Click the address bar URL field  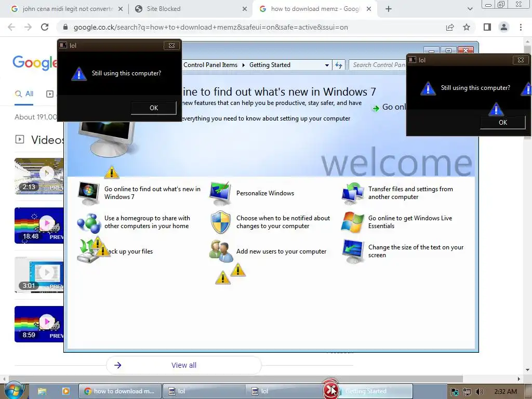211,27
